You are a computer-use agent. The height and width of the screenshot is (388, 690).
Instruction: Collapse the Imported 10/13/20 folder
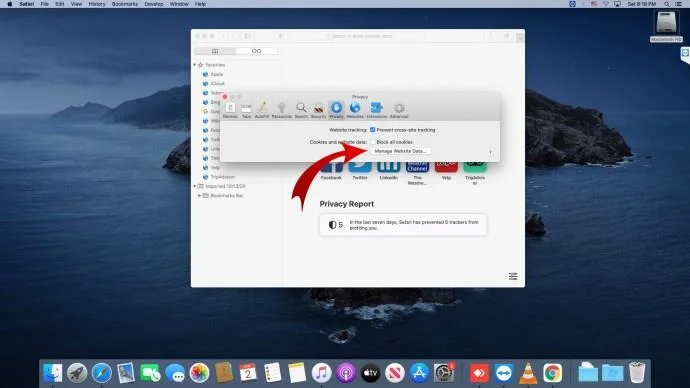pyautogui.click(x=195, y=186)
